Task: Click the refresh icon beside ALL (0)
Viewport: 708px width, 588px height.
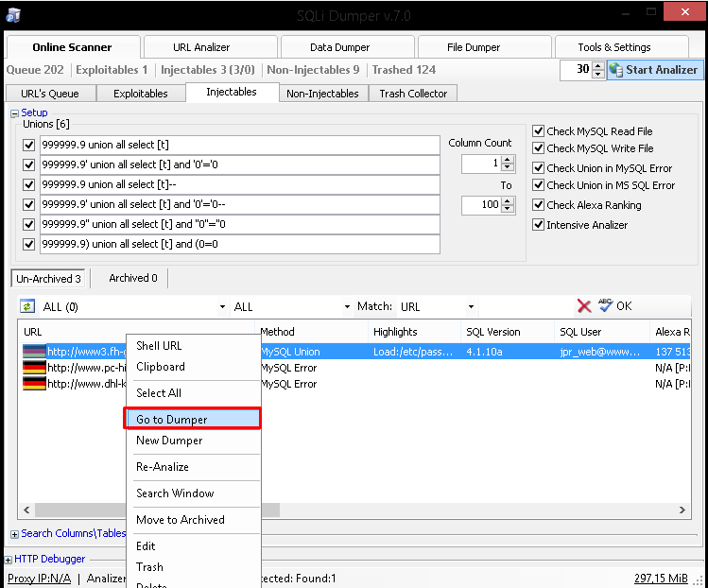Action: [x=27, y=306]
